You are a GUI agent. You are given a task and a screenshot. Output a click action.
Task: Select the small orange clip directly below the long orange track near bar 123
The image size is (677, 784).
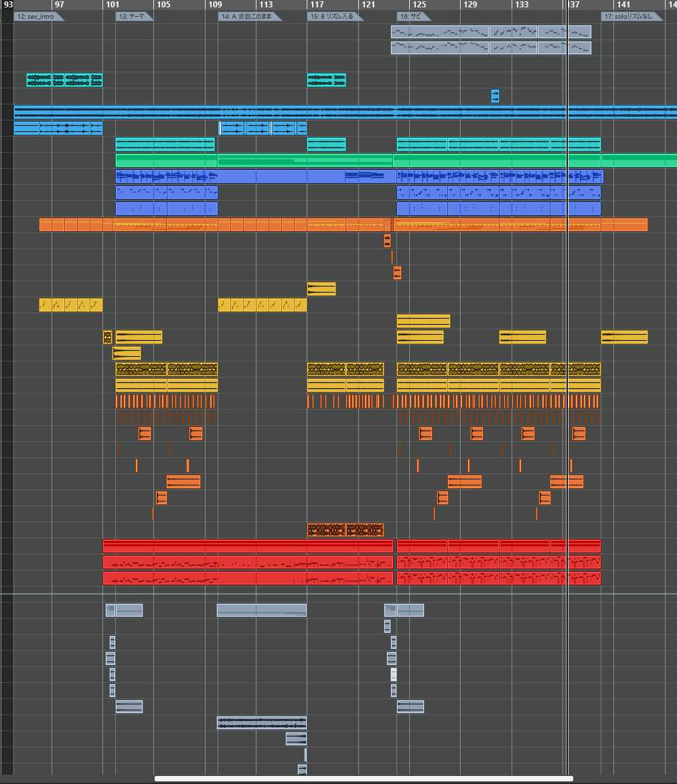(388, 241)
